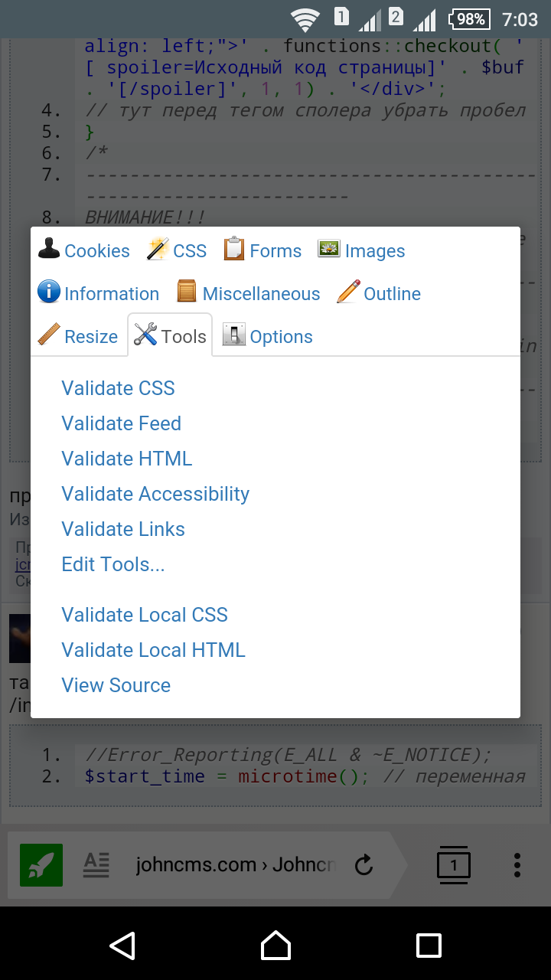Select Edit Tools... entry
The height and width of the screenshot is (980, 551).
click(x=113, y=564)
